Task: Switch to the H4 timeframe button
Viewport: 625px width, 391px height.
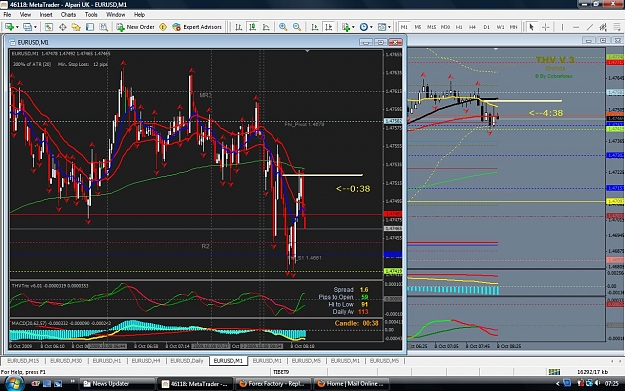Action: point(472,27)
